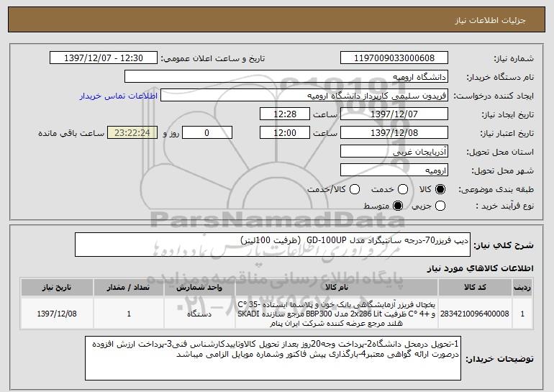
Task: Click the product name cell mentioning BBP300
Action: coord(337,314)
